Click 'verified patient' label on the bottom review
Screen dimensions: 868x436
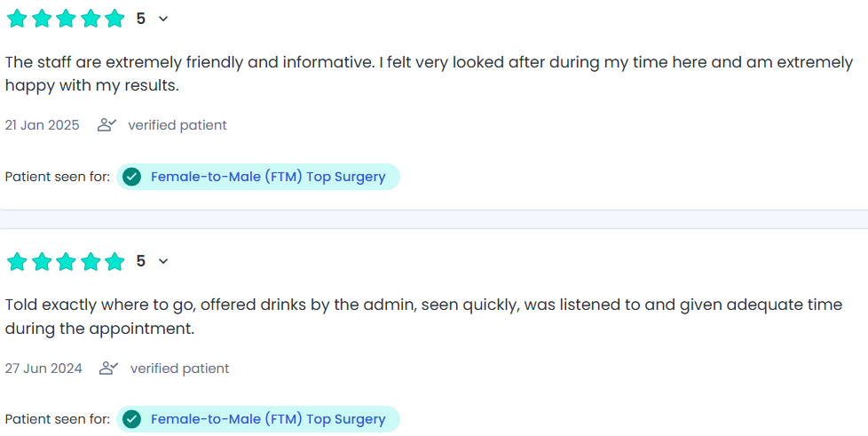[x=179, y=369]
